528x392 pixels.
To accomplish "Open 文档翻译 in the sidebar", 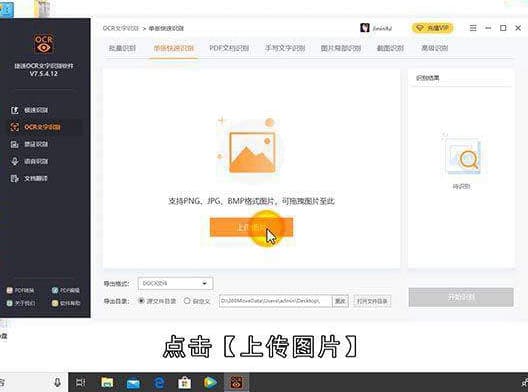I will pyautogui.click(x=30, y=178).
